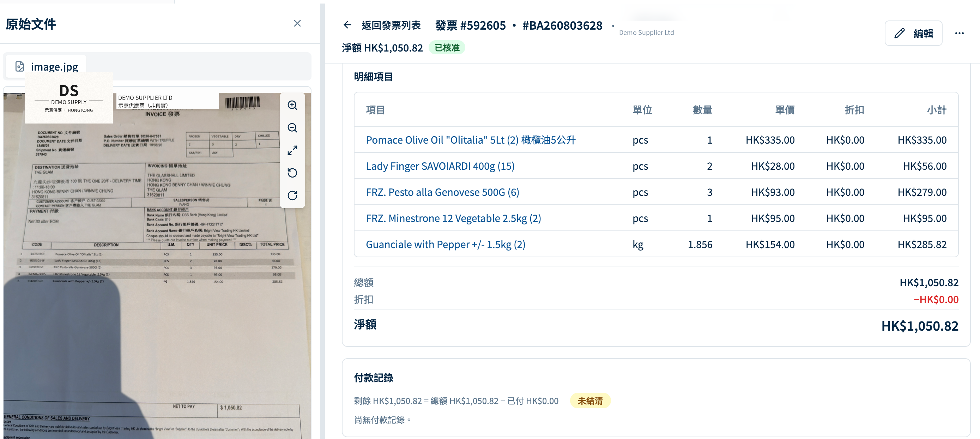Rotate invoice image counterclockwise
The width and height of the screenshot is (980, 439).
(x=292, y=173)
